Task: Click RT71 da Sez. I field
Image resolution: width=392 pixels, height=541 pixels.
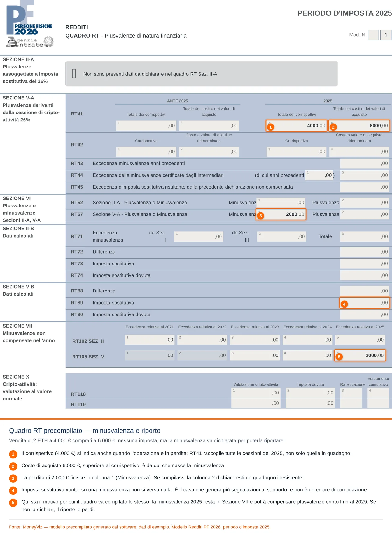Action: tap(199, 236)
